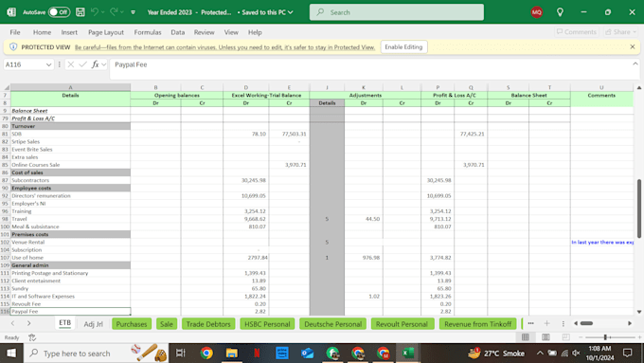Screen dimensions: 644x363
Task: Open the Name Box dropdown arrow
Action: (x=48, y=64)
